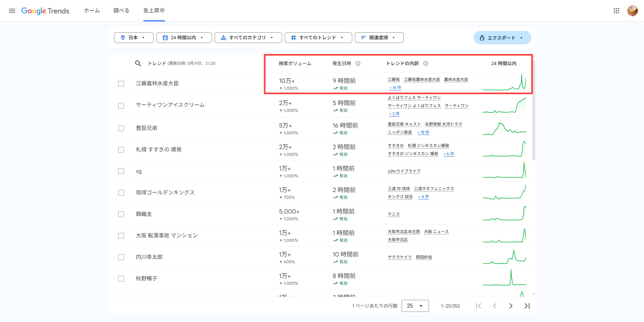The image size is (644, 322).
Task: Open the 岡田紗佳 query link
Action: [x=424, y=257]
